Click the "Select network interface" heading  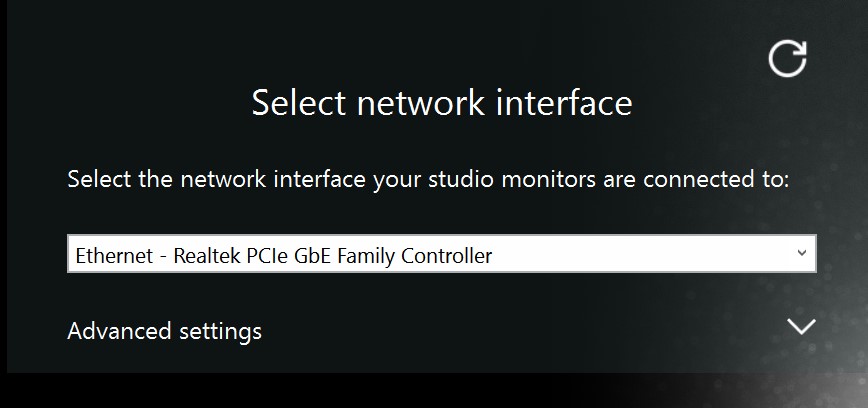(441, 103)
